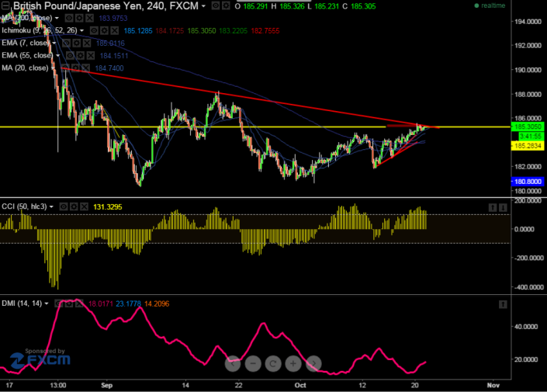Click the EMA 55 value 184.1511
Viewport: 547px width, 392px height.
point(114,56)
